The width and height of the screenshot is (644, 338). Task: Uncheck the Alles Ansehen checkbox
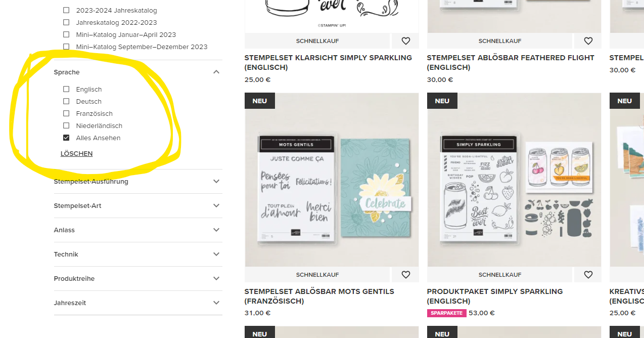point(66,138)
